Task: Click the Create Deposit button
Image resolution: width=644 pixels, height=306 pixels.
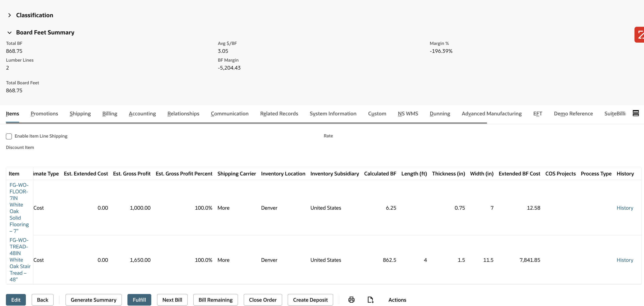Action: tap(310, 299)
